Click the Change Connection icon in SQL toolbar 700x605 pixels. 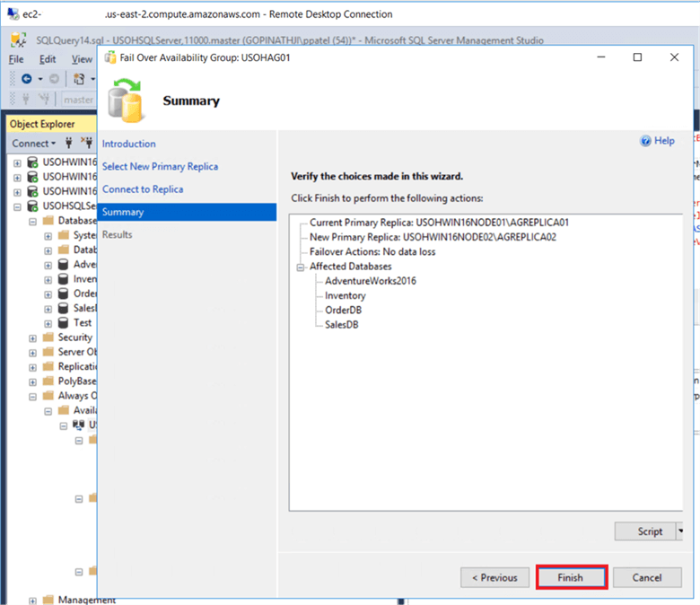coord(44,99)
